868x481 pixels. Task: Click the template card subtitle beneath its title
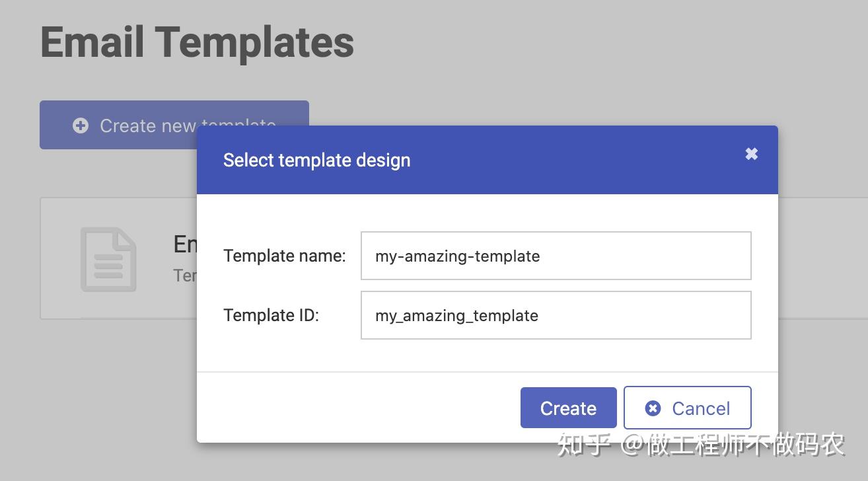pos(184,275)
